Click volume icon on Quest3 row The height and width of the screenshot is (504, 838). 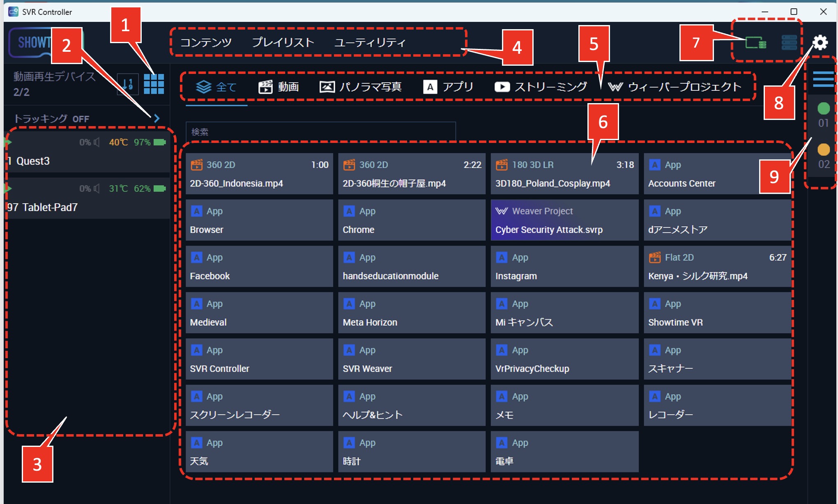(97, 142)
